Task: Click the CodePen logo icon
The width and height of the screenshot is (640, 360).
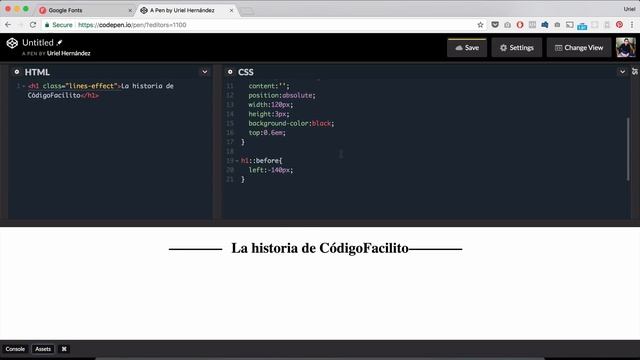Action: click(12, 43)
